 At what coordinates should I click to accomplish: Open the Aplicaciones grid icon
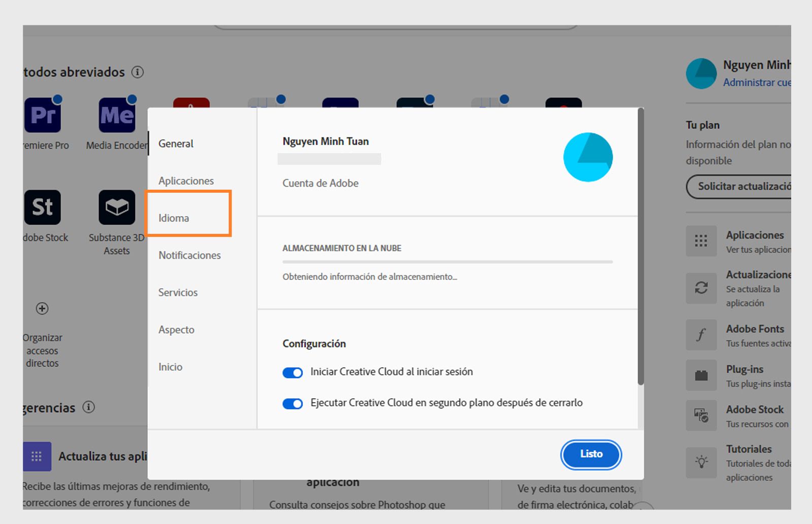tap(701, 241)
